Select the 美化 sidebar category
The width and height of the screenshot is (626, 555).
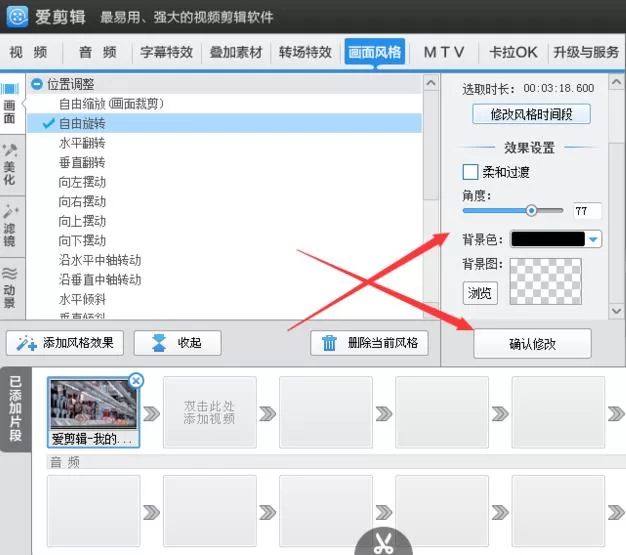[x=10, y=165]
